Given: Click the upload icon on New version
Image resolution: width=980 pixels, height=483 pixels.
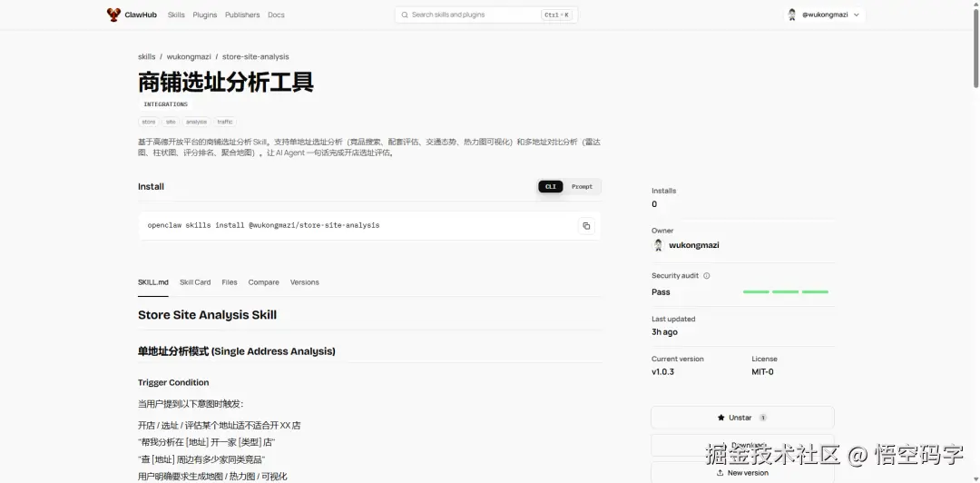Looking at the screenshot, I should click(x=720, y=473).
